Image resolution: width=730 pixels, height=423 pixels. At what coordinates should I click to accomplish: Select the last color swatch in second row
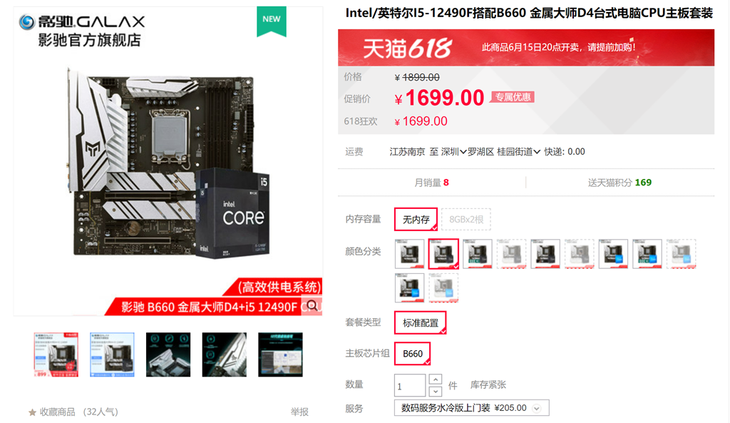pyautogui.click(x=444, y=288)
